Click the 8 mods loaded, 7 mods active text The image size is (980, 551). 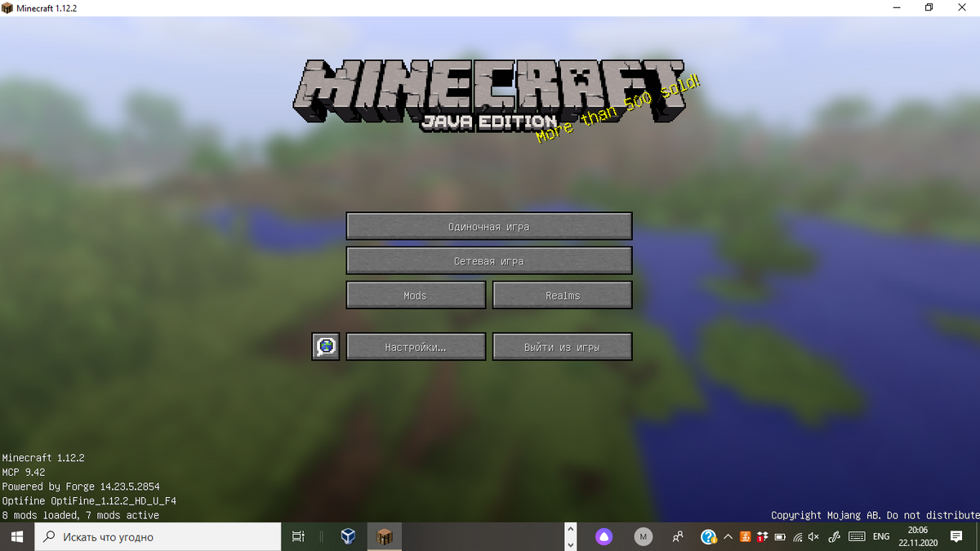(81, 515)
